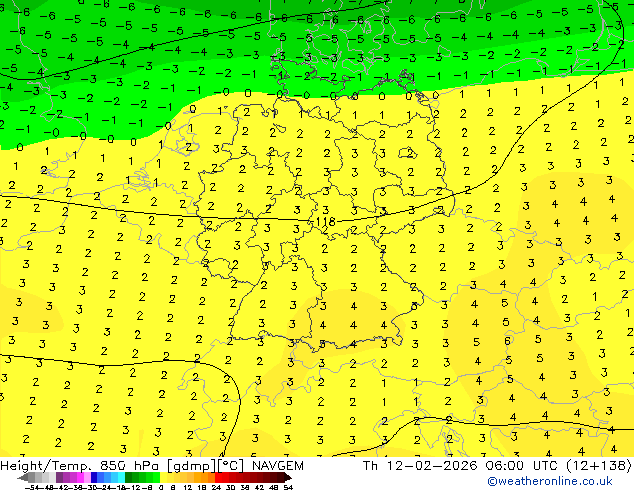The width and height of the screenshot is (634, 490).
Task: Click the single 6 temperature value on the map
Action: [507, 341]
